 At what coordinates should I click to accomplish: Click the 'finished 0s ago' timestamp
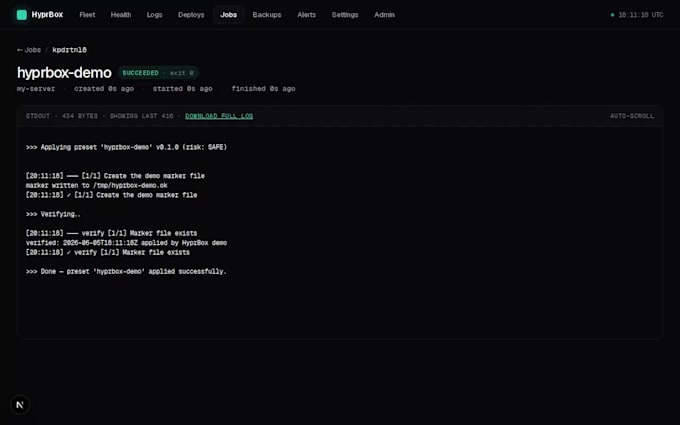click(263, 88)
